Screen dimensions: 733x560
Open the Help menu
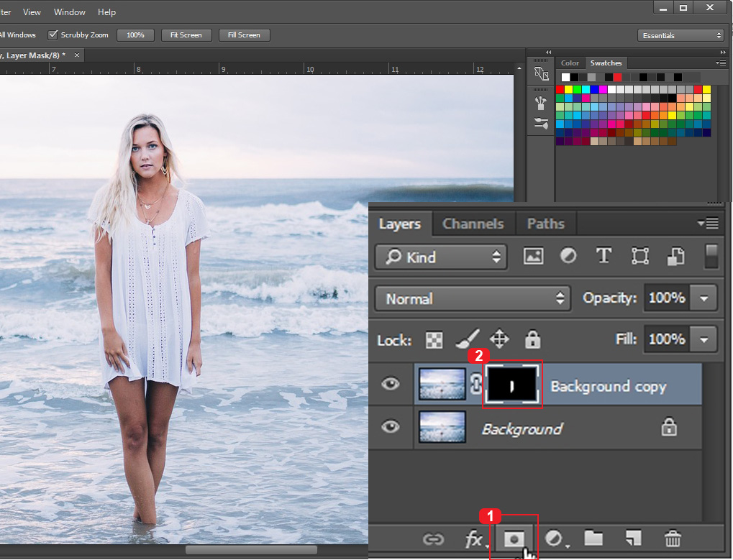coord(106,12)
